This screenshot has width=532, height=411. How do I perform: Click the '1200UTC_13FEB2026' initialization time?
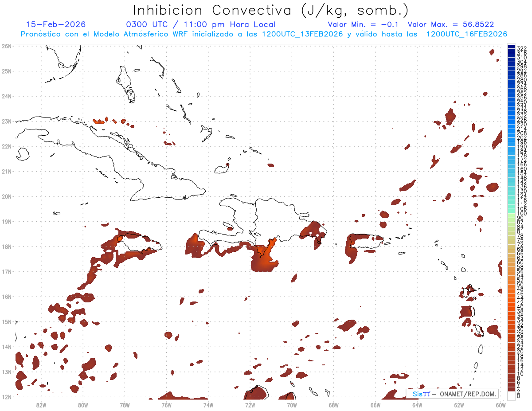tap(302, 34)
